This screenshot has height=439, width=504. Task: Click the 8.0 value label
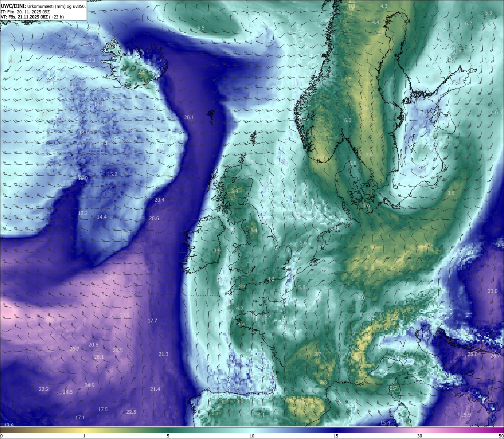(361, 298)
